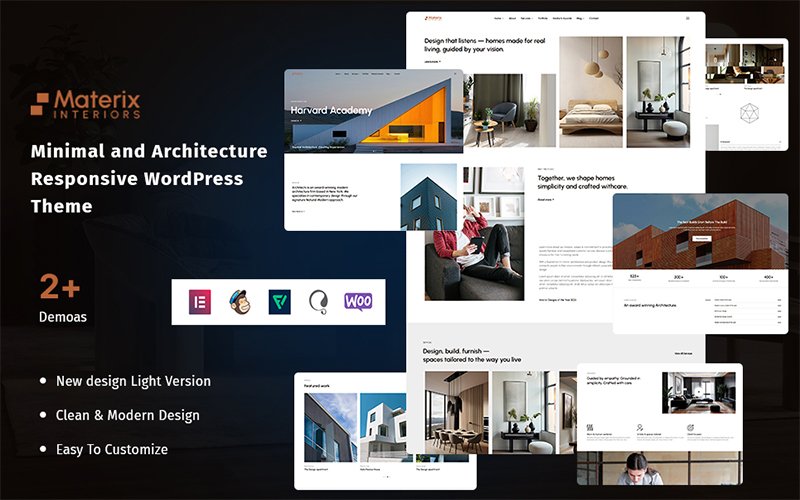Select the dark green Formidable icon
Viewport: 800px width, 500px height.
click(x=279, y=301)
